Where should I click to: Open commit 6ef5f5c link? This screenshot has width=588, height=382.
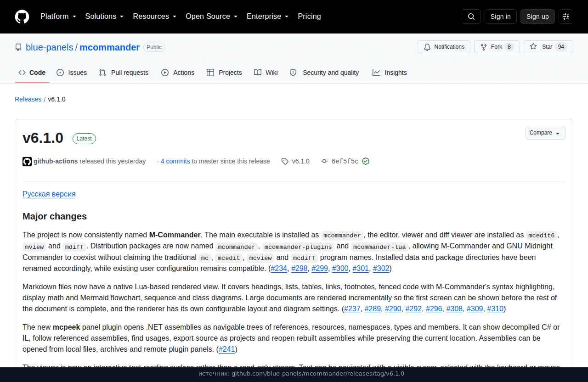pyautogui.click(x=345, y=161)
